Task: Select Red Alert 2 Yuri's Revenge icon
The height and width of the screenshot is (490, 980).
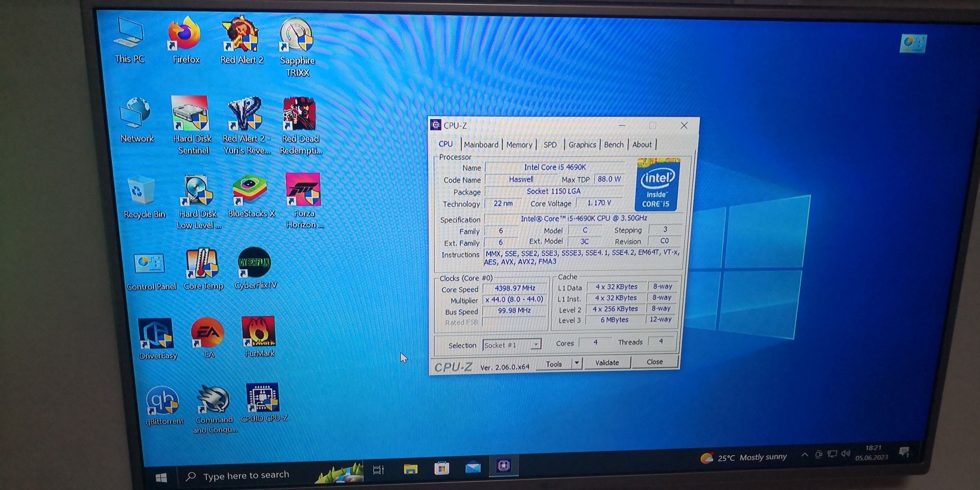Action: click(x=246, y=126)
